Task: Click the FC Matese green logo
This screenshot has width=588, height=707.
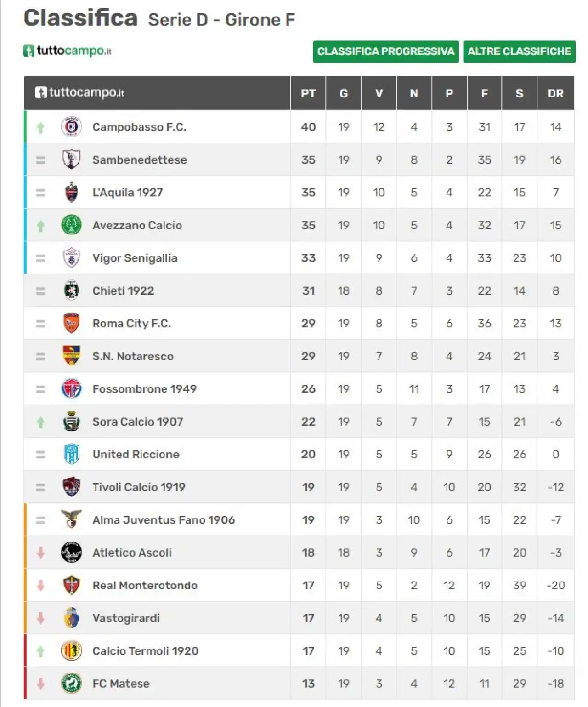Action: tap(71, 683)
